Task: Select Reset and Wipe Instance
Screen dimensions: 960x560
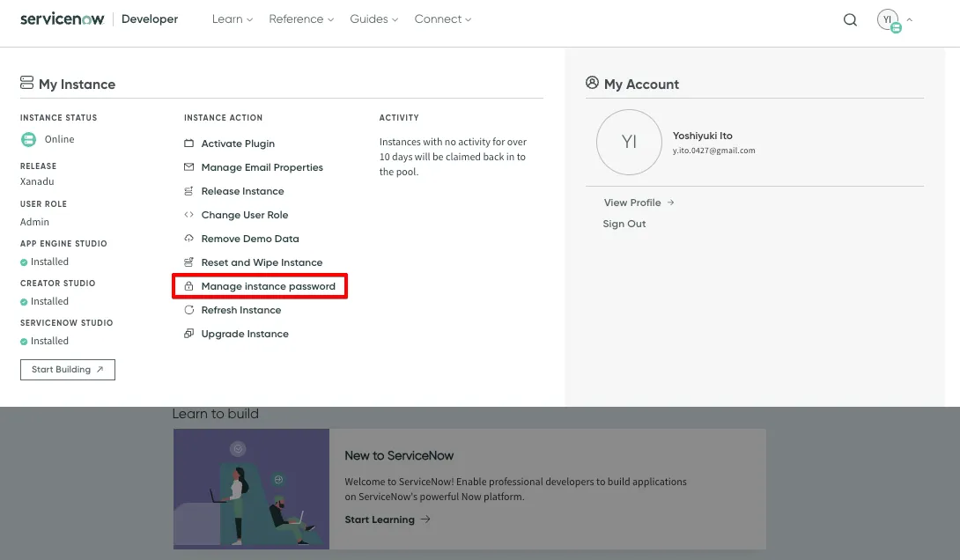Action: point(262,262)
